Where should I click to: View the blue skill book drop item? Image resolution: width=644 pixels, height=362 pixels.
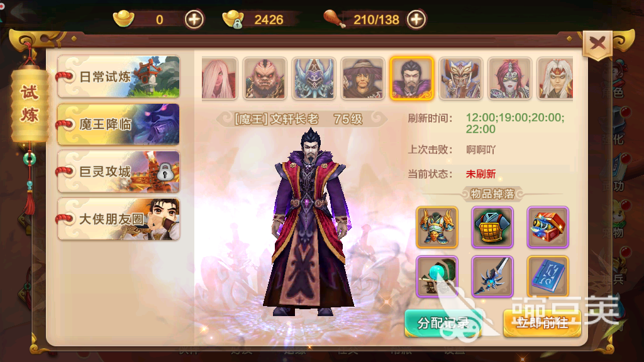548,277
